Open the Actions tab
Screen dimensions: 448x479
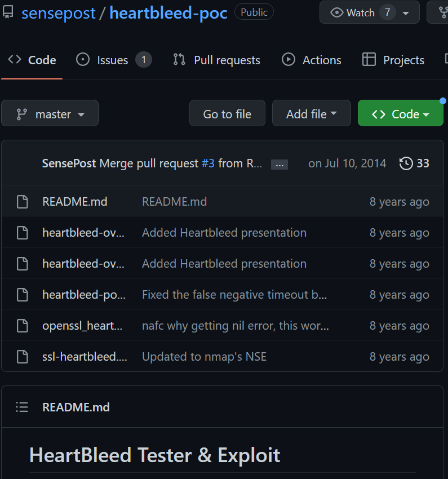click(311, 60)
